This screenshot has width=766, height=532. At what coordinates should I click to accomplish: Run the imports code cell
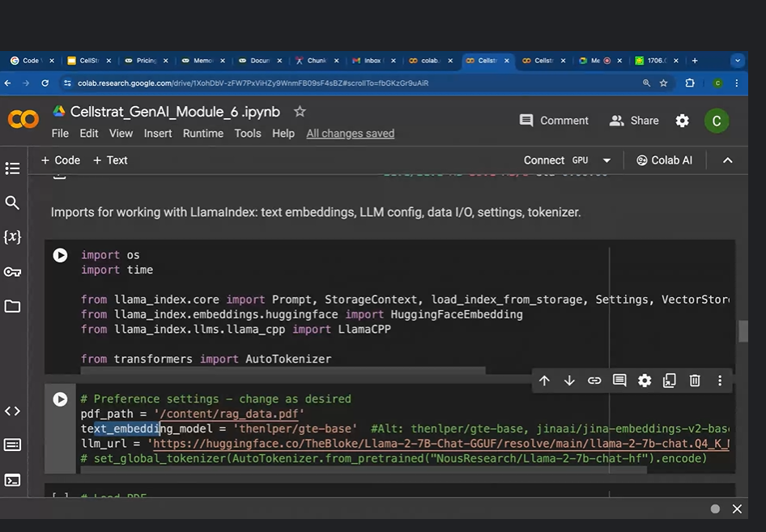click(x=60, y=255)
